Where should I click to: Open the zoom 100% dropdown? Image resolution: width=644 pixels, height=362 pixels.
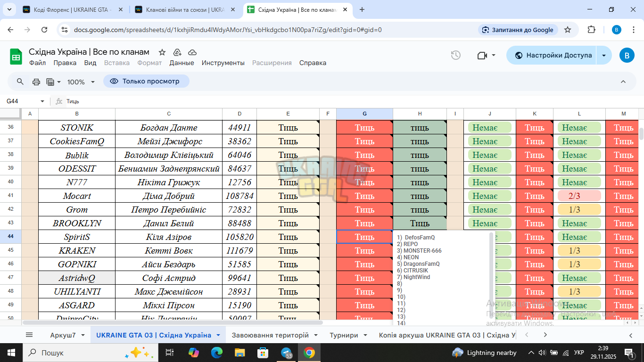(x=81, y=82)
